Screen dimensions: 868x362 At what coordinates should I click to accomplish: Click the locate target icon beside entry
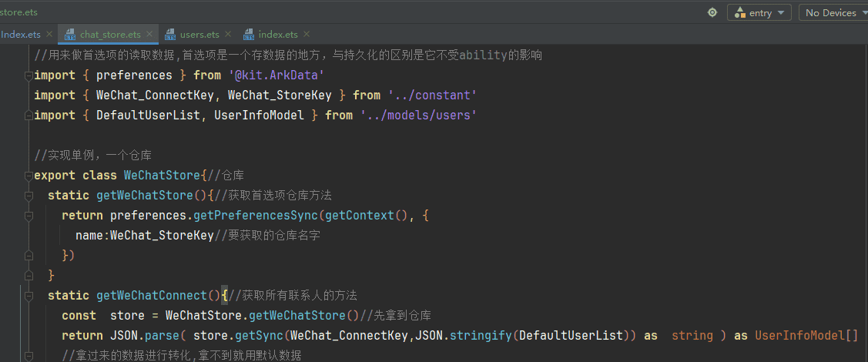(x=712, y=12)
